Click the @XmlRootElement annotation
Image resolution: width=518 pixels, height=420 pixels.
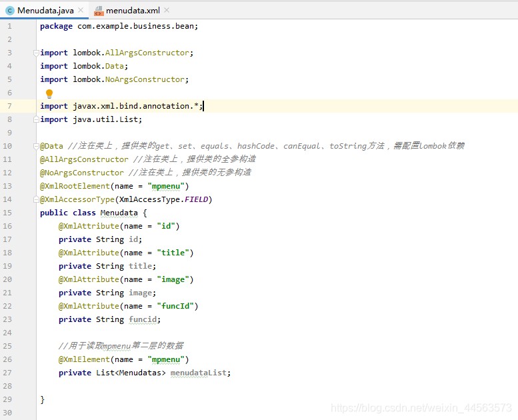pyautogui.click(x=75, y=187)
